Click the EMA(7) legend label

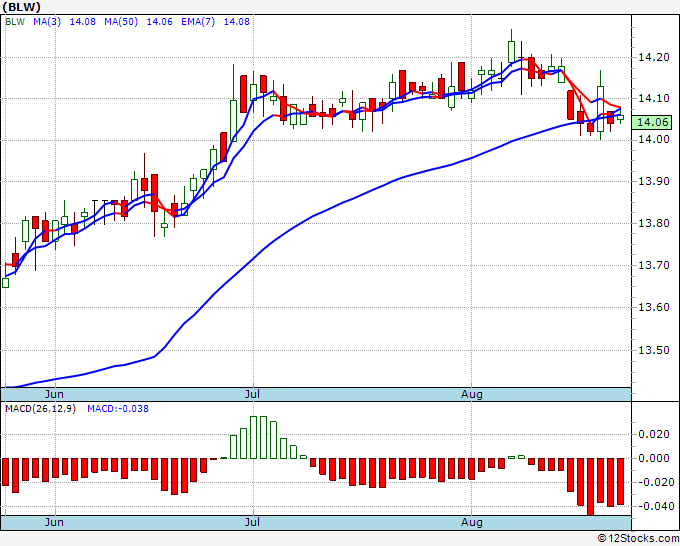[x=198, y=22]
